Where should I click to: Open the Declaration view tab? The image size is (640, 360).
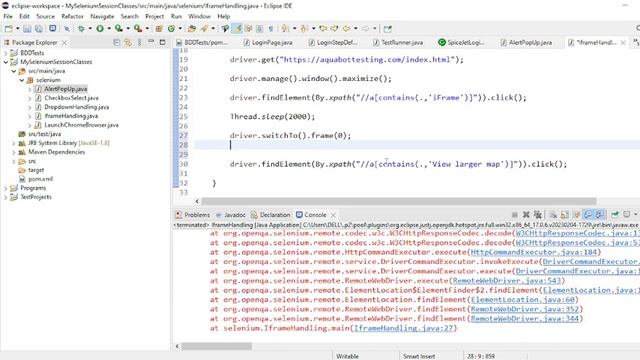point(270,215)
